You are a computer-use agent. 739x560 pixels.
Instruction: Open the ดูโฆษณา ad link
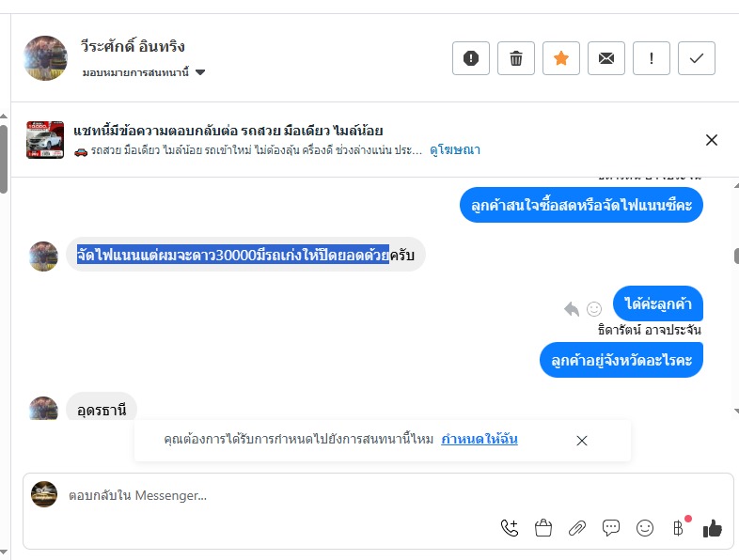coord(455,149)
